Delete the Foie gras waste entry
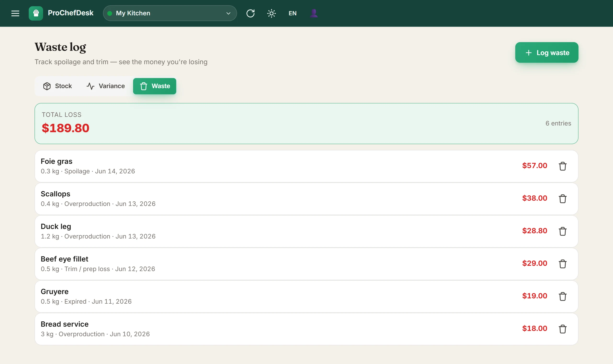This screenshot has width=613, height=364. [562, 166]
